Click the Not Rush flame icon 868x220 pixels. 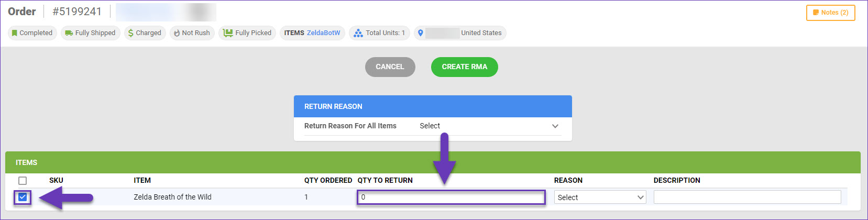pos(177,33)
